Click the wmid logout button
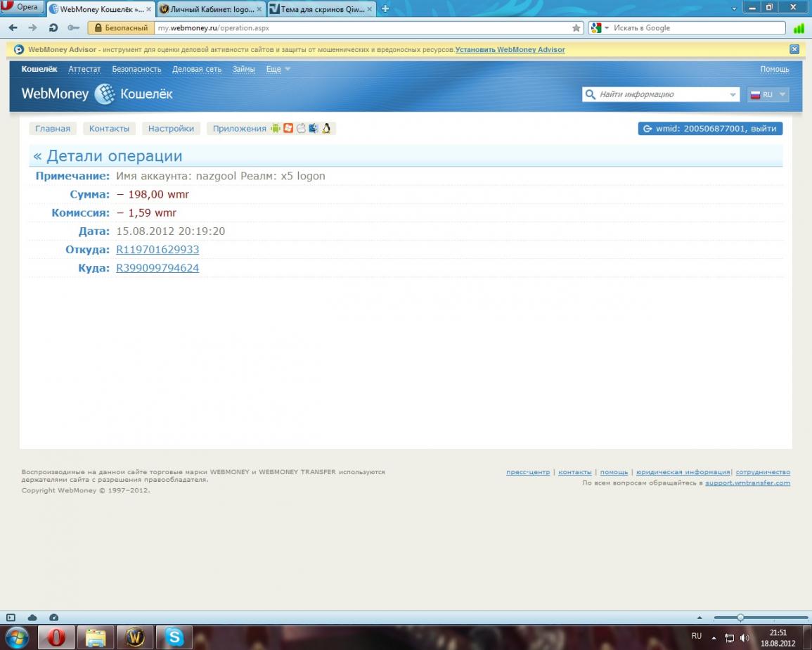Viewport: 812px width, 650px height. pos(710,129)
